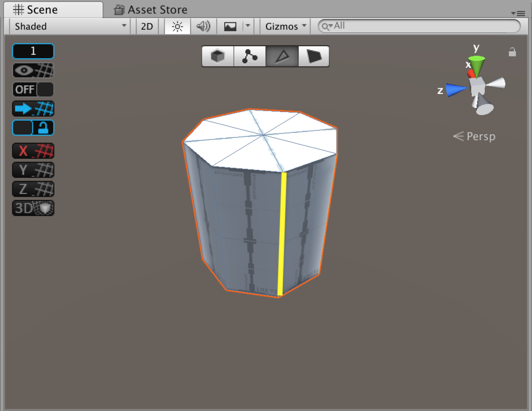Viewport: 532px width, 411px height.
Task: Open the Gizmos dropdown
Action: (285, 26)
